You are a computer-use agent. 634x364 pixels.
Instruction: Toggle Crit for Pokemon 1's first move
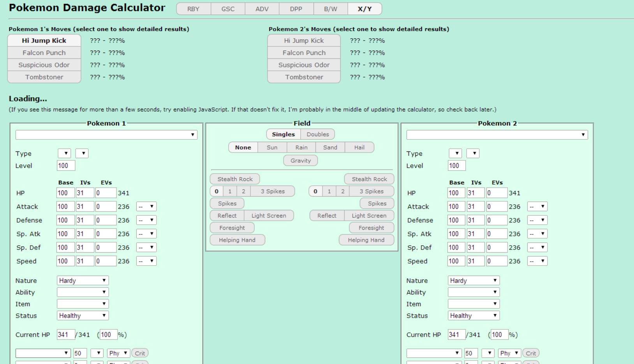tap(140, 353)
